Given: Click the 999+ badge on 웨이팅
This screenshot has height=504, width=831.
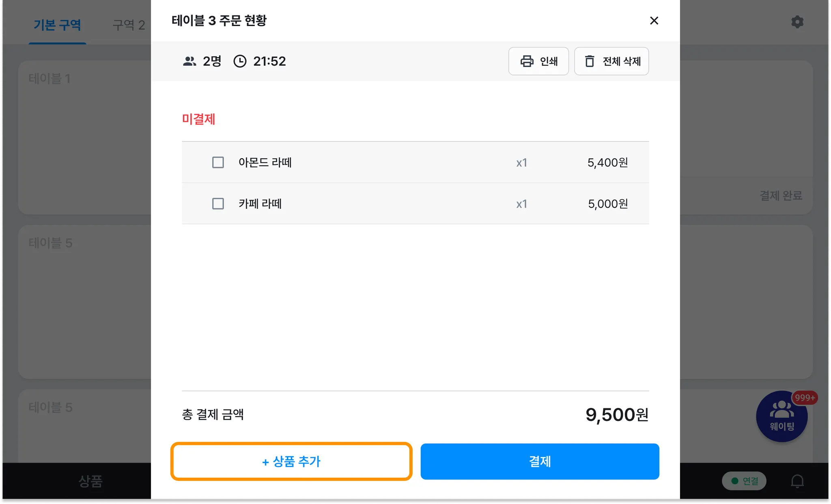Looking at the screenshot, I should pos(805,398).
